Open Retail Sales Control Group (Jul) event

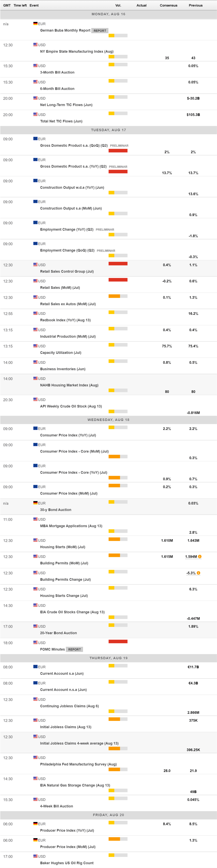pyautogui.click(x=67, y=271)
